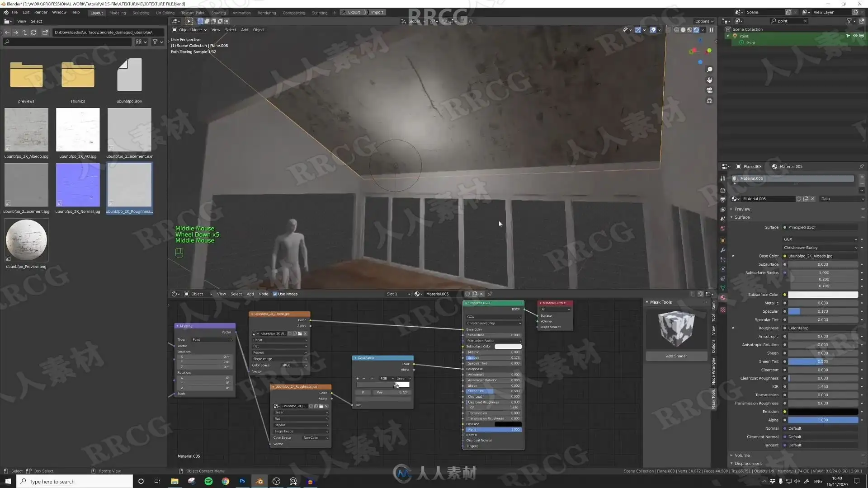Refresh the file browser list
The width and height of the screenshot is (868, 488).
click(x=33, y=32)
